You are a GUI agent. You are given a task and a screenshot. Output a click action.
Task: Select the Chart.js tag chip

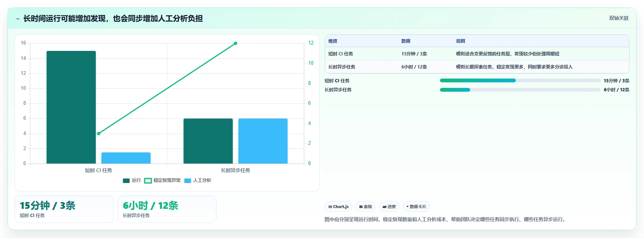(x=339, y=207)
